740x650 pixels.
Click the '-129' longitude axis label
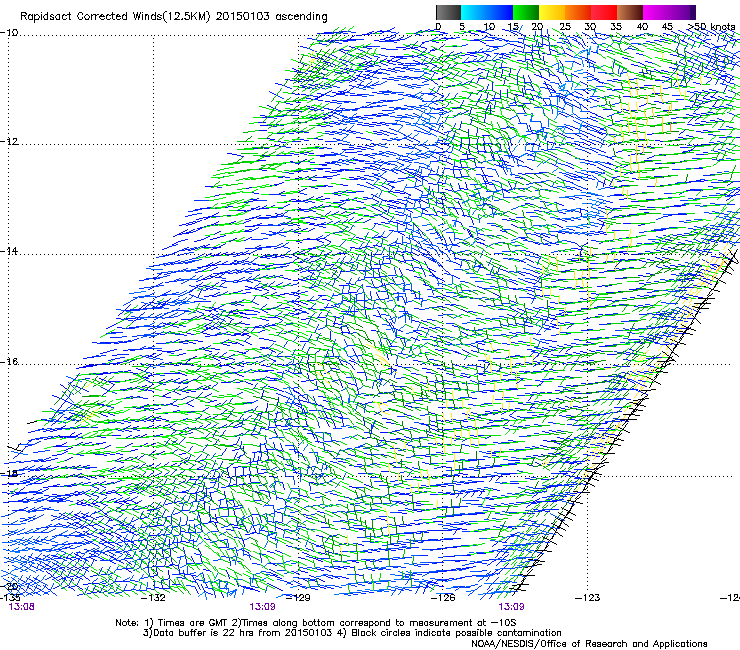(299, 598)
